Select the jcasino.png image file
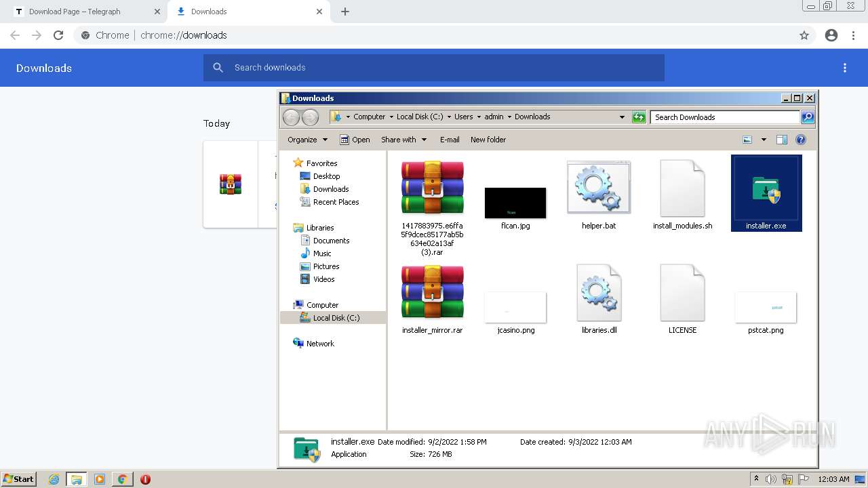 (x=515, y=313)
